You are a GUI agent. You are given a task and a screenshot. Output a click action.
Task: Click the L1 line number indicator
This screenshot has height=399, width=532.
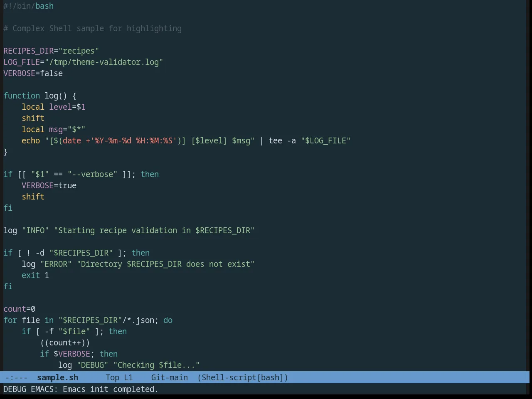pyautogui.click(x=128, y=377)
